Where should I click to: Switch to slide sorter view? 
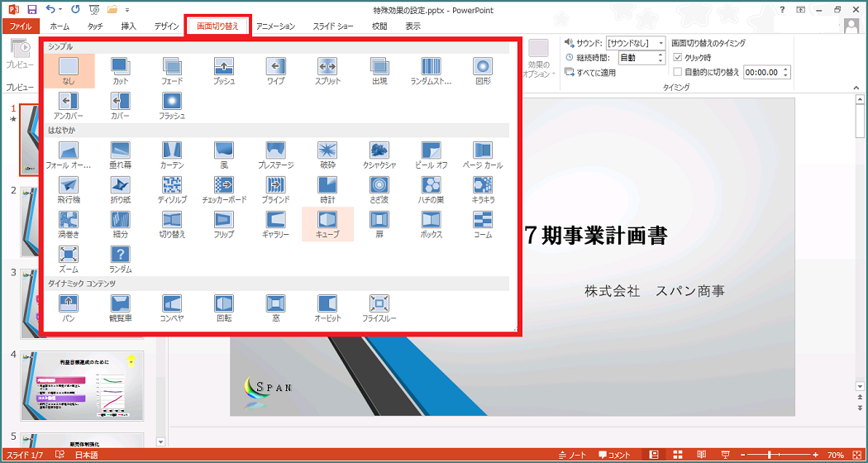click(x=677, y=456)
